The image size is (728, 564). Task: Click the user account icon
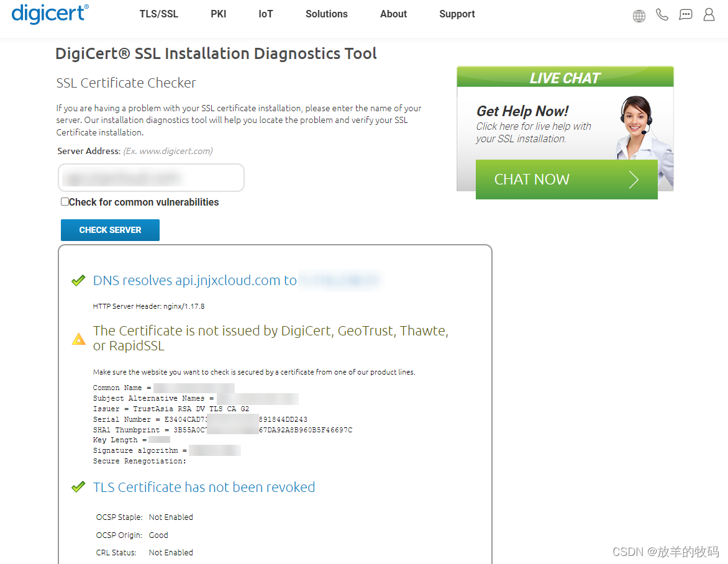coord(709,14)
